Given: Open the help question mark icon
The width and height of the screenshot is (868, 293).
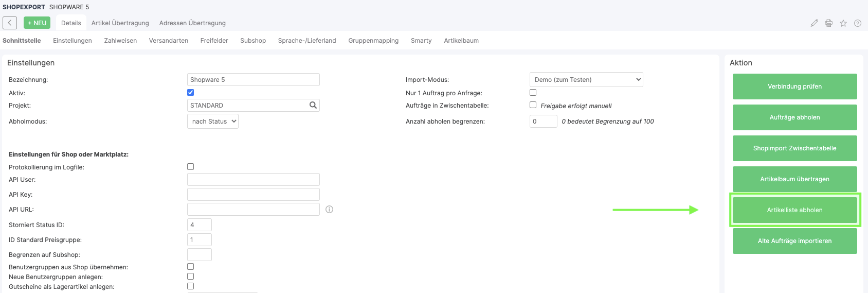Looking at the screenshot, I should 858,23.
